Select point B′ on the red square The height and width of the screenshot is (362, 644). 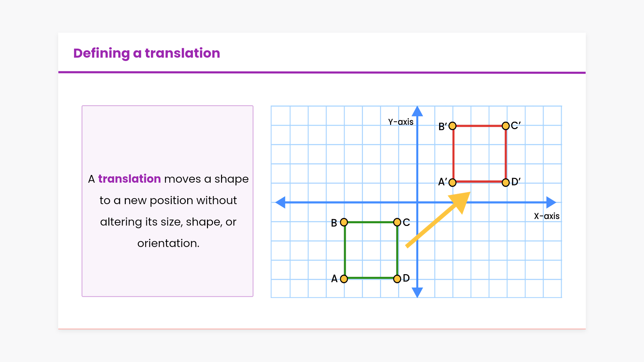tap(452, 126)
